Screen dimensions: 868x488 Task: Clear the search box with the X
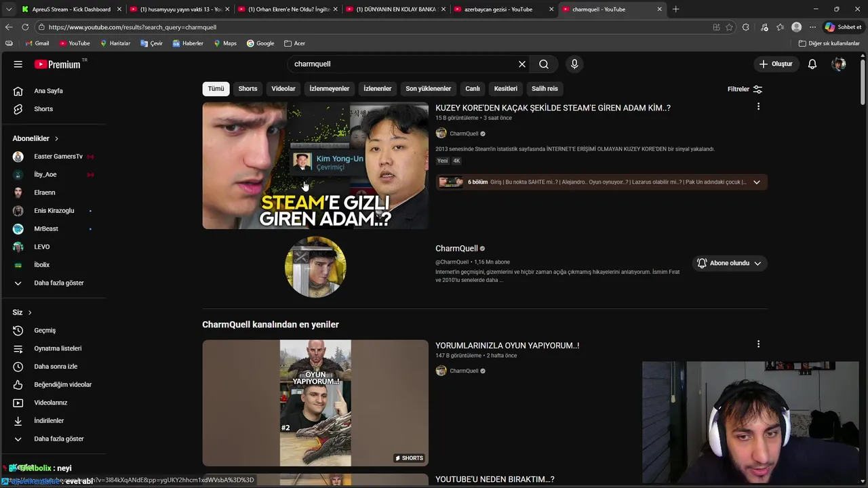click(522, 64)
